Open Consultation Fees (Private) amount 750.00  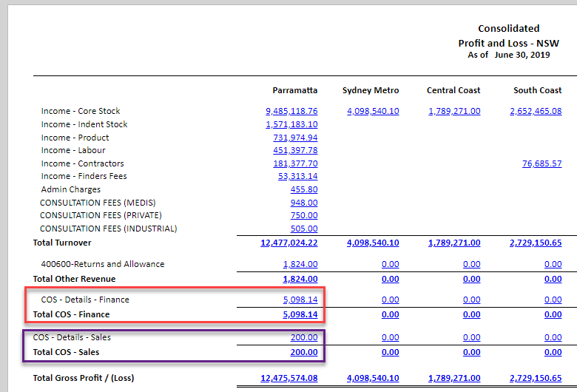(x=304, y=215)
